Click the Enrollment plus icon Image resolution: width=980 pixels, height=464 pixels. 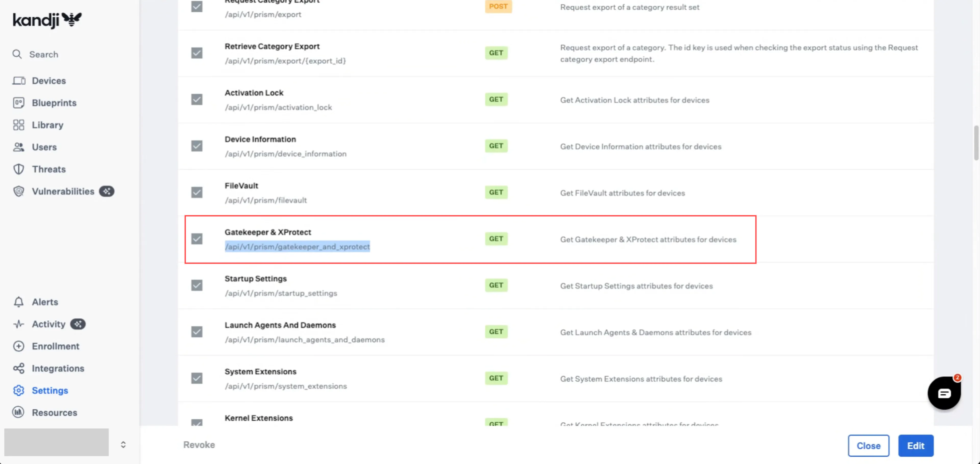pyautogui.click(x=19, y=346)
